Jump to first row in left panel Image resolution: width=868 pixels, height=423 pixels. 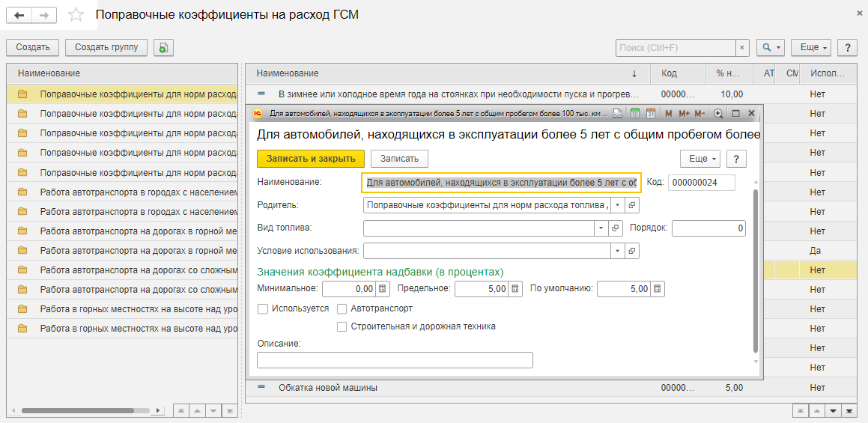(x=181, y=411)
